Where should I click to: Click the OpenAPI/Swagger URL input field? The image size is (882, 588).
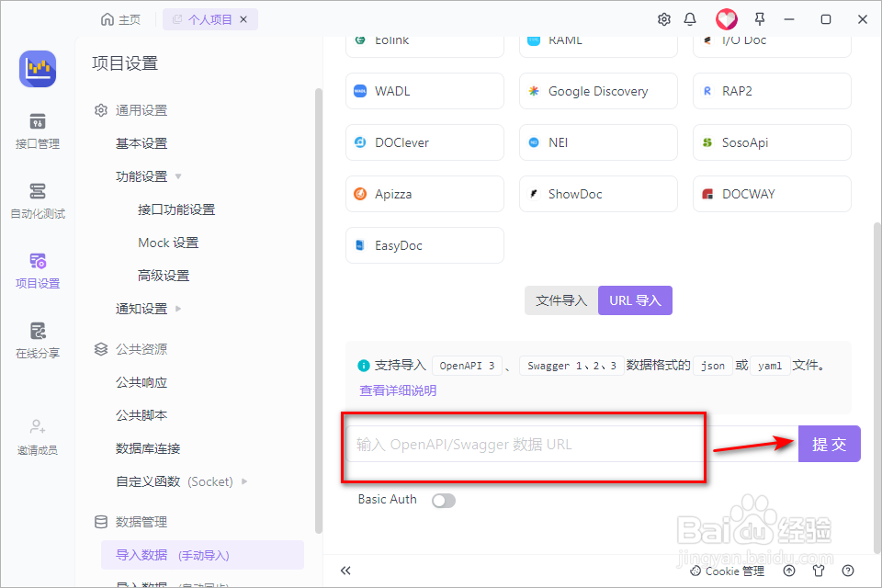pos(572,445)
